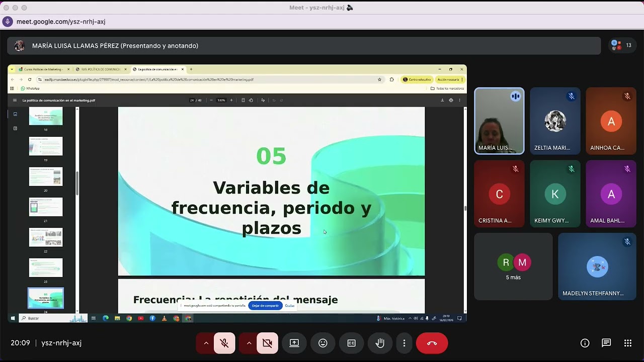Screen dimensions: 644x362
Task: Click the browser address bar meet.google.com URL
Action: click(x=61, y=22)
